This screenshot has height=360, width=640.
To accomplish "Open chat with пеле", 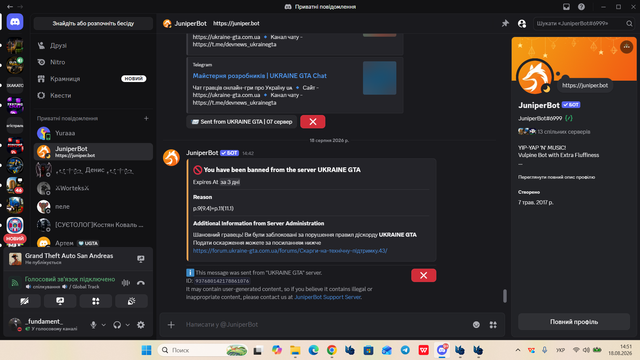I will click(x=93, y=207).
